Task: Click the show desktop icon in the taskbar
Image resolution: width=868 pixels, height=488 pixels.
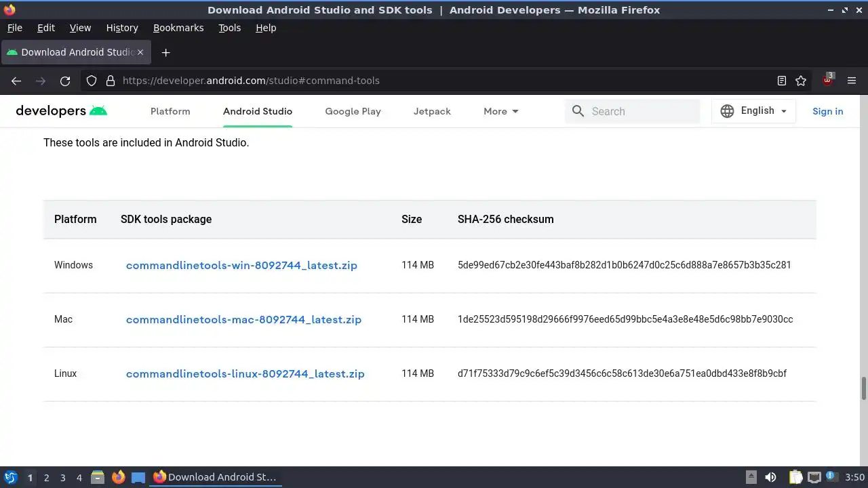Action: coord(138,477)
